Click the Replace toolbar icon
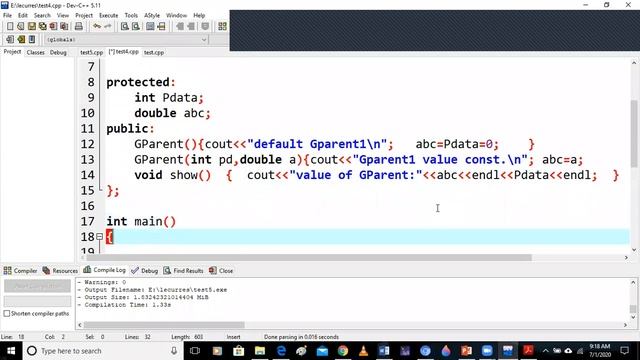 (136, 27)
